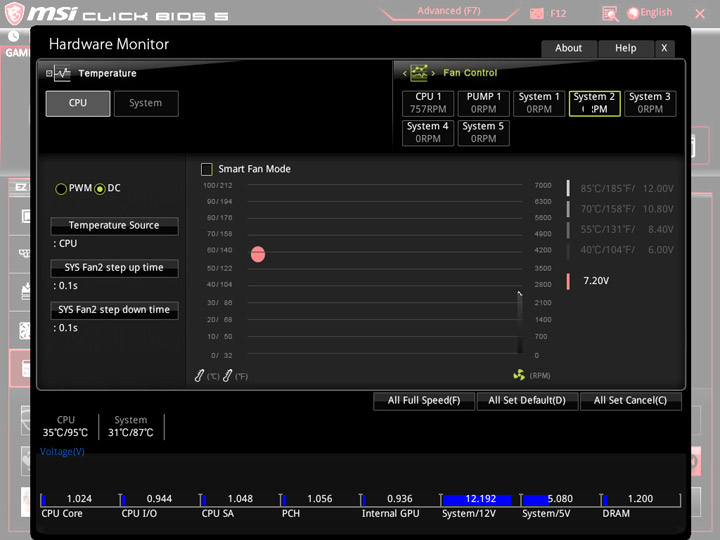This screenshot has width=720, height=540.
Task: Select the DC radio button
Action: [x=100, y=189]
